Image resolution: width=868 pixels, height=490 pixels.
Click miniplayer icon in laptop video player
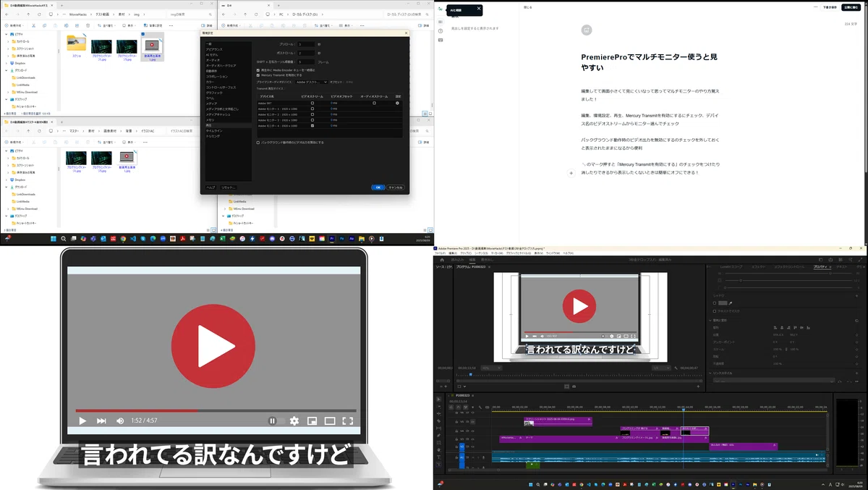(312, 421)
